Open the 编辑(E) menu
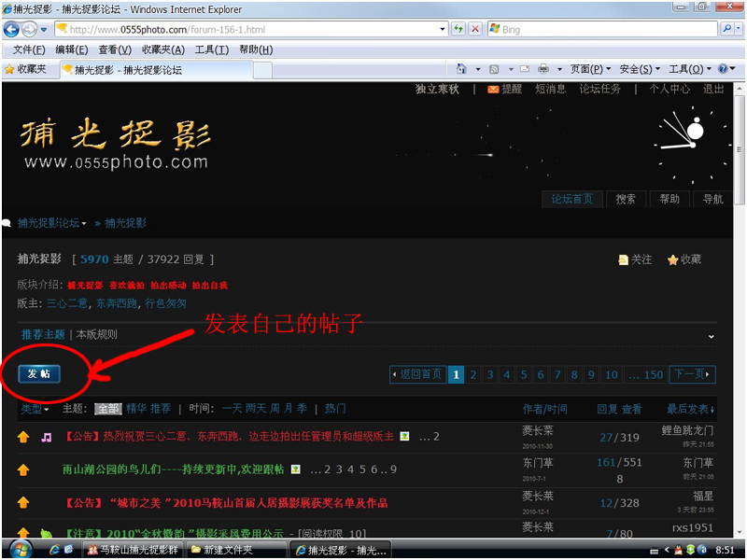This screenshot has width=747, height=560. tap(72, 50)
